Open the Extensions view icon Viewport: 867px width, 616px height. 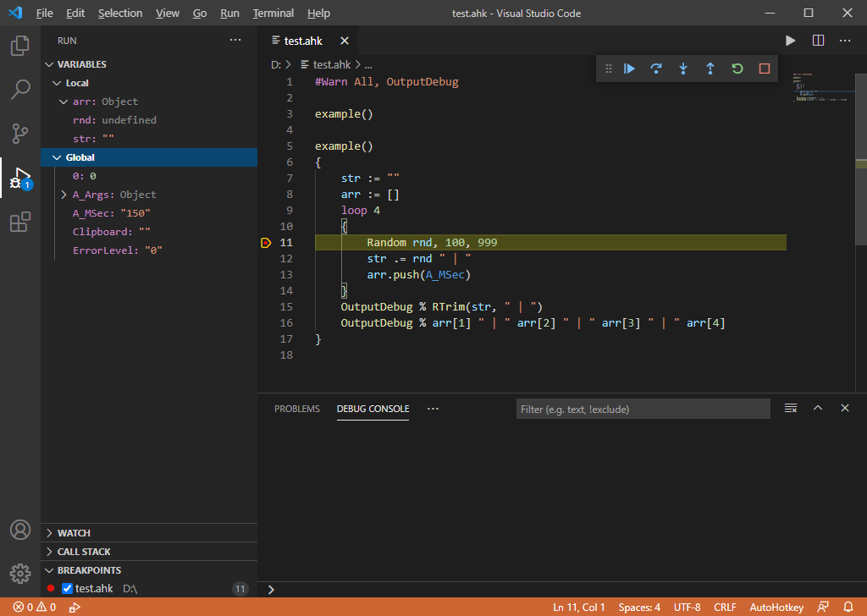coord(20,223)
